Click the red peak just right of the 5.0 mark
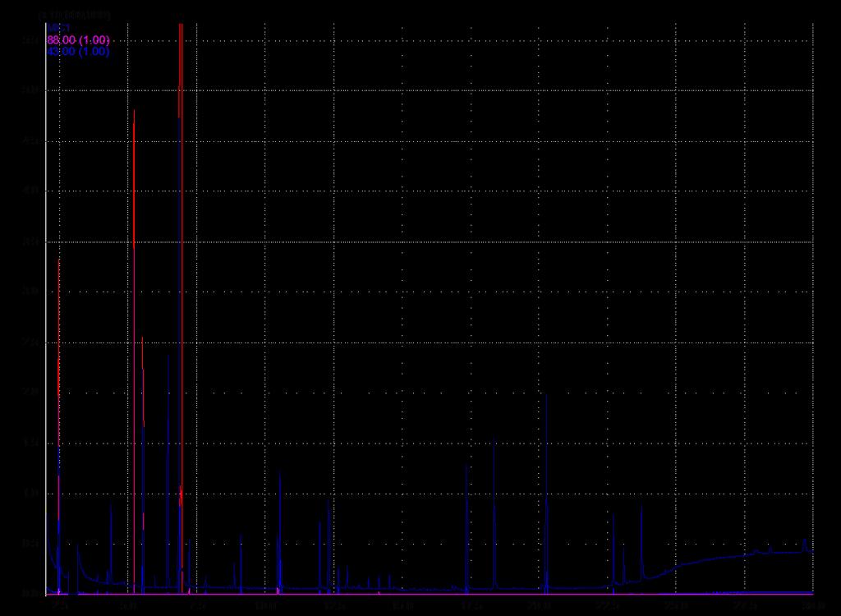 point(134,352)
